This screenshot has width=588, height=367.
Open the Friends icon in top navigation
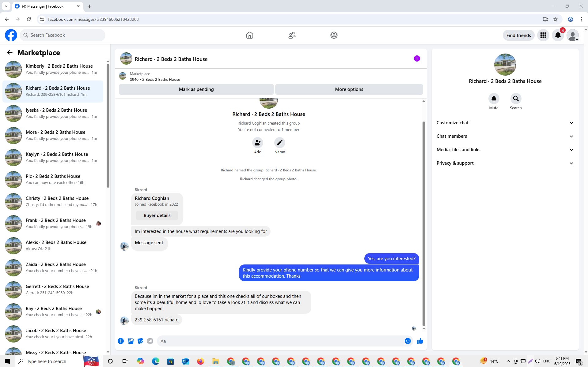point(292,35)
